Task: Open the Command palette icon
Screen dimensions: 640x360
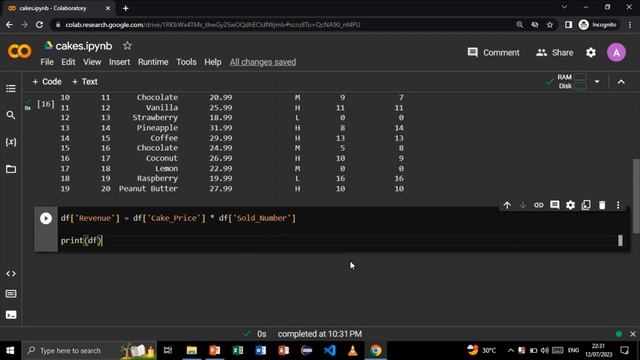Action: click(x=11, y=294)
